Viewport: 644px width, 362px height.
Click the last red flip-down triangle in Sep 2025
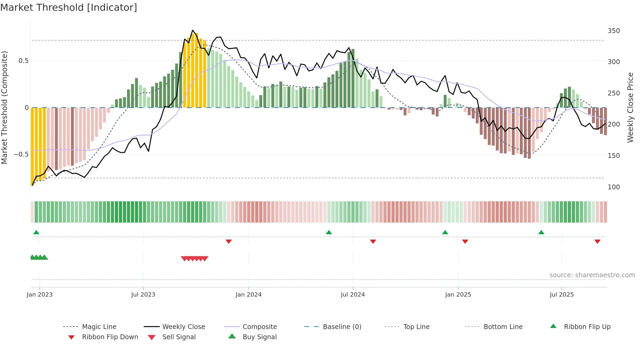(x=597, y=242)
